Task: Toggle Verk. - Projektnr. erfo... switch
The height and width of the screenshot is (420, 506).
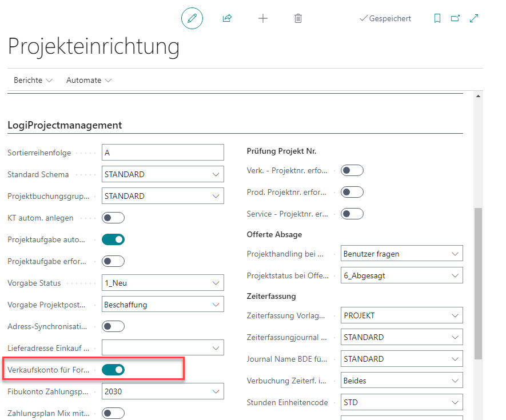Action: coord(352,170)
